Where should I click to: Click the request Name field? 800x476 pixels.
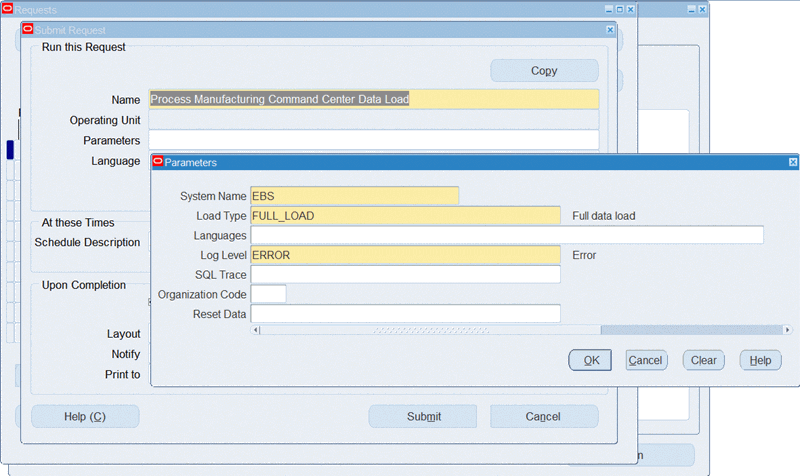pos(374,99)
